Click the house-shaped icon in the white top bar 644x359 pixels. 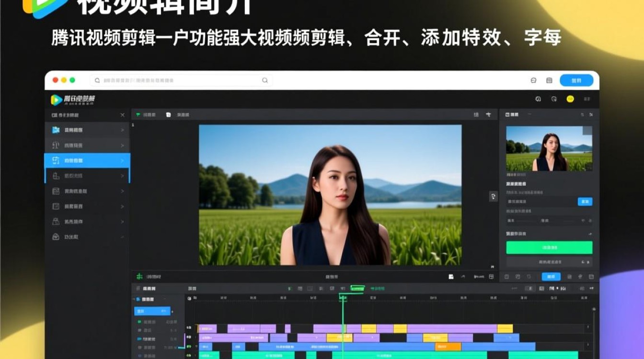tap(534, 80)
